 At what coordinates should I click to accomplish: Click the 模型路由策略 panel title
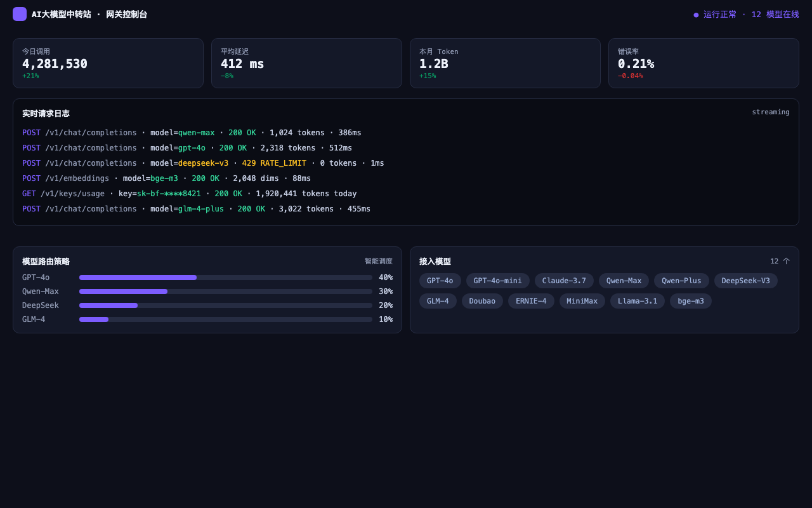pyautogui.click(x=46, y=262)
